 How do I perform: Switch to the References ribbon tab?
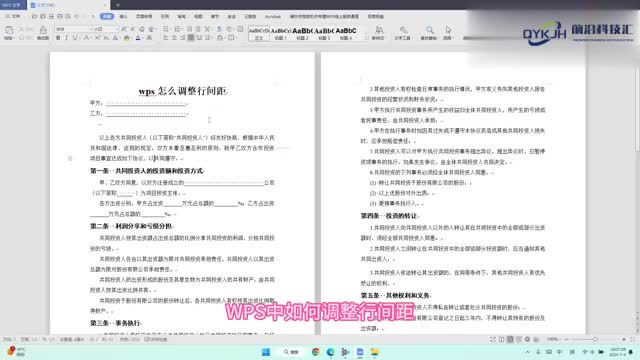tap(165, 16)
